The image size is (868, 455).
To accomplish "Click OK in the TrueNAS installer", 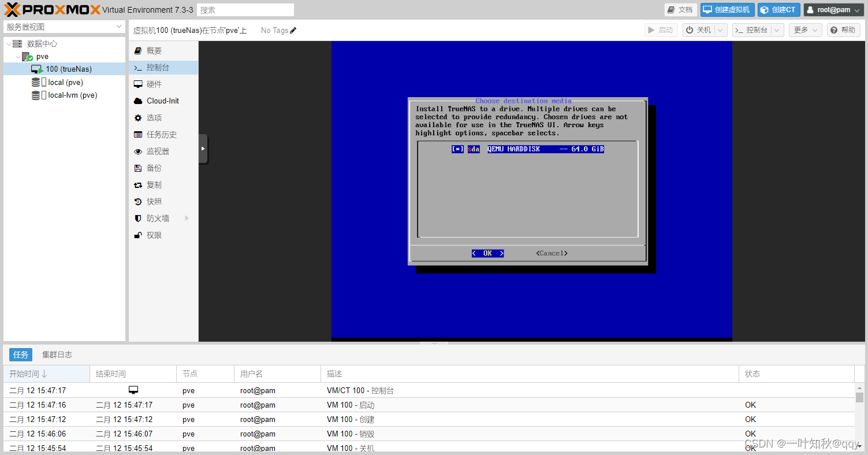I will pos(487,253).
